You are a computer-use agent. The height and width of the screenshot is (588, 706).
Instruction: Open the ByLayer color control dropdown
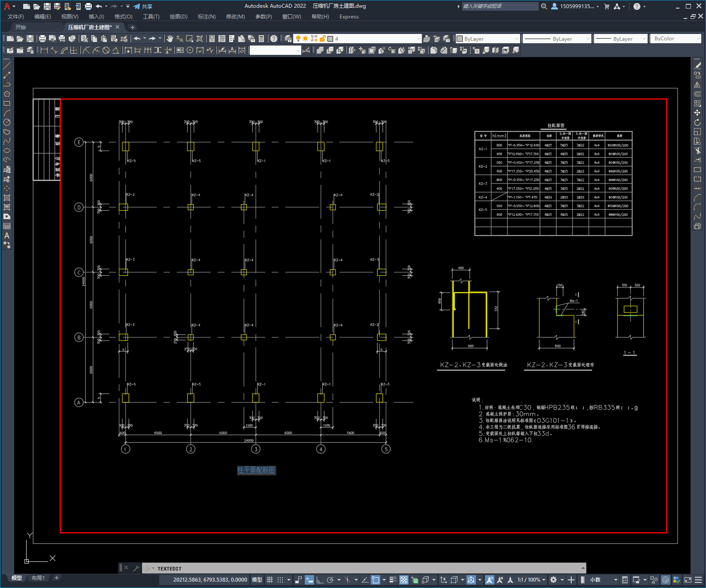(488, 39)
